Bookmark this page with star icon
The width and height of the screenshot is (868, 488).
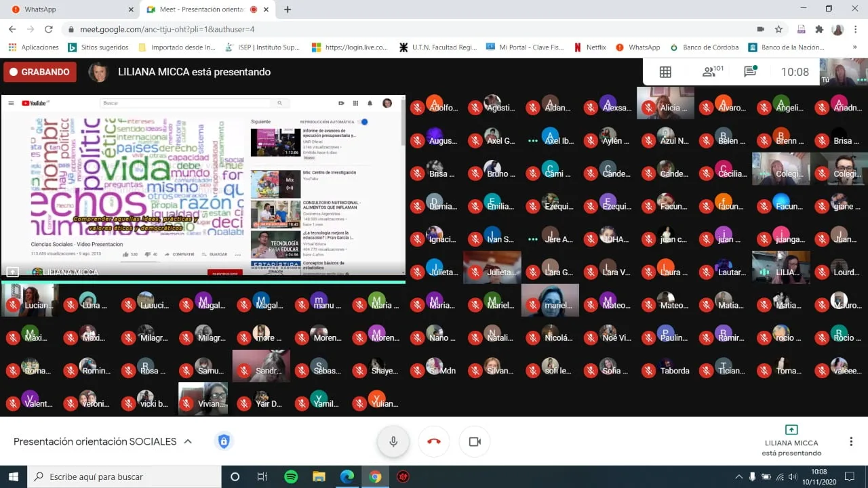pyautogui.click(x=779, y=29)
